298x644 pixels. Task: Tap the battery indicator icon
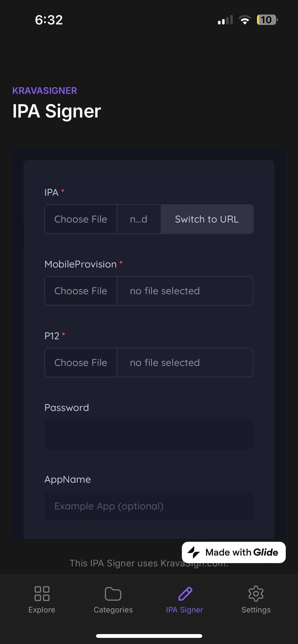click(267, 20)
